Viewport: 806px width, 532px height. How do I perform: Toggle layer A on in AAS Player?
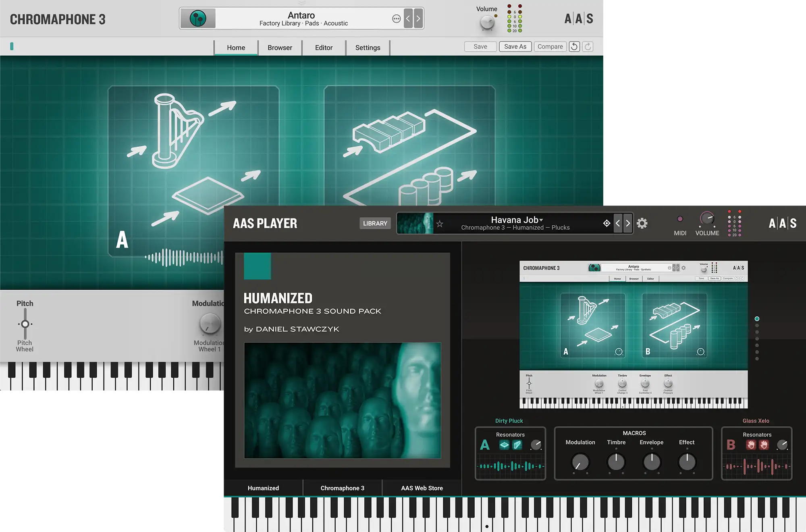(x=485, y=445)
